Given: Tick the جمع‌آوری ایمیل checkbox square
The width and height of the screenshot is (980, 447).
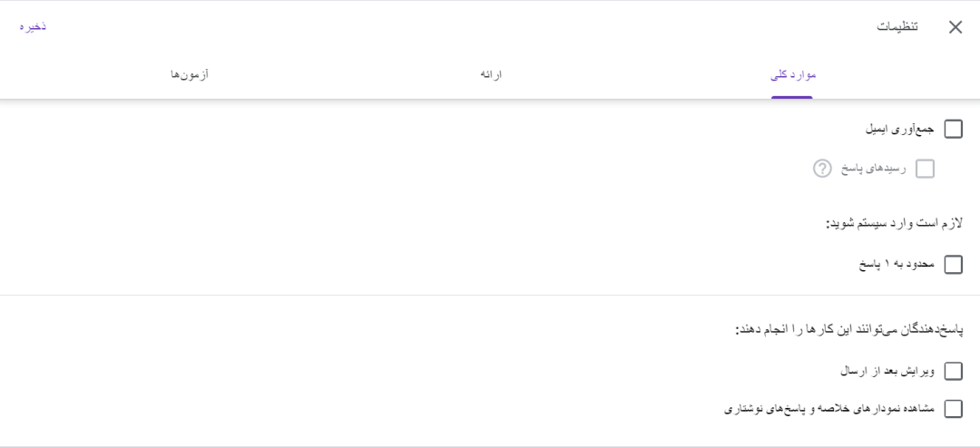Looking at the screenshot, I should 953,130.
